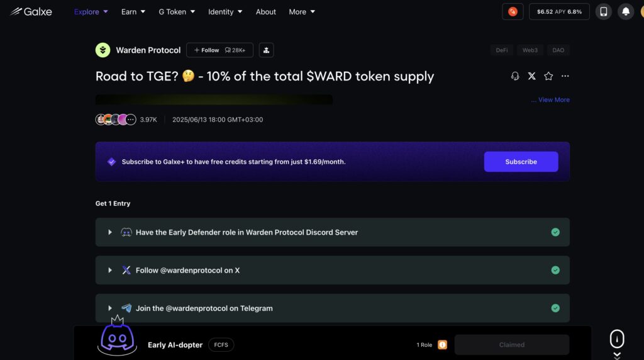
Task: Expand the Follow @wardenprotocol on X task
Action: click(109, 270)
